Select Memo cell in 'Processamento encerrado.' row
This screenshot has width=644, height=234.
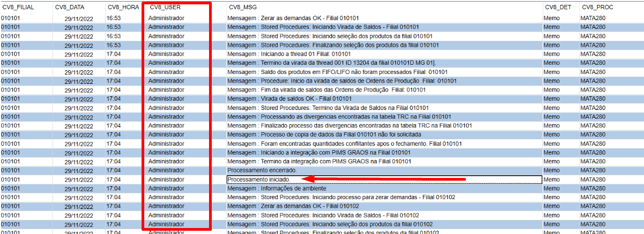(x=551, y=170)
